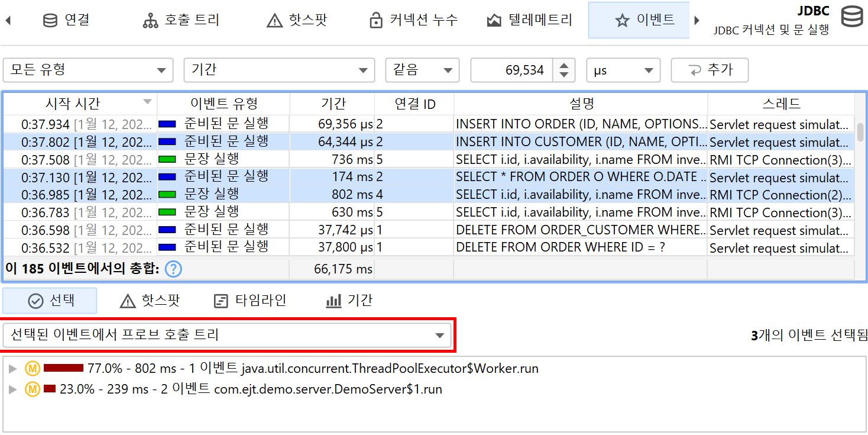This screenshot has height=435, width=868.
Task: Click the method icon for ThreadPoolExecutor$Worker.run
Action: [x=32, y=369]
